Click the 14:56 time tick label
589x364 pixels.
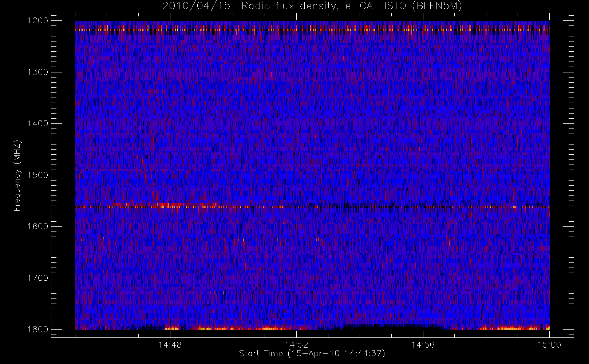click(x=423, y=345)
